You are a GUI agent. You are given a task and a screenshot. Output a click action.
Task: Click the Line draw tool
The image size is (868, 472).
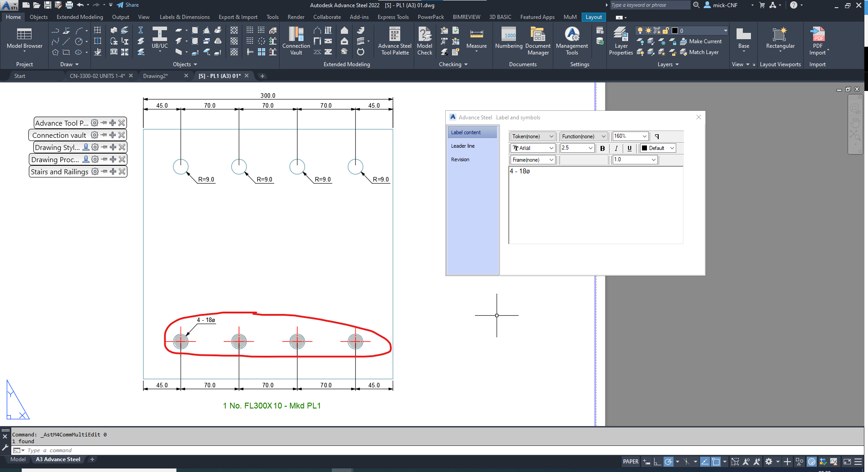tap(66, 41)
